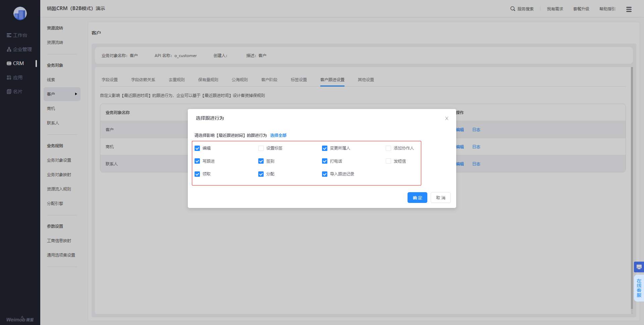Switch to 去重规则 tab
This screenshot has width=644, height=325.
click(177, 80)
